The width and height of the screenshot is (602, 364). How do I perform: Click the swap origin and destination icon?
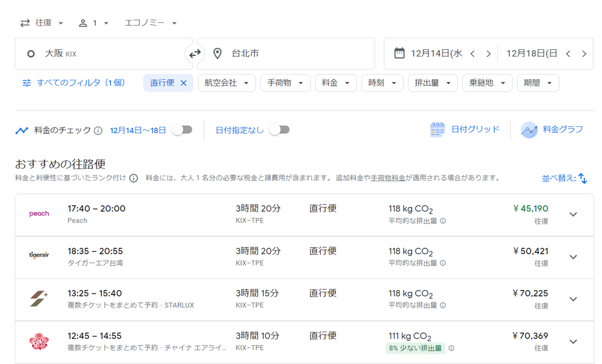[195, 53]
